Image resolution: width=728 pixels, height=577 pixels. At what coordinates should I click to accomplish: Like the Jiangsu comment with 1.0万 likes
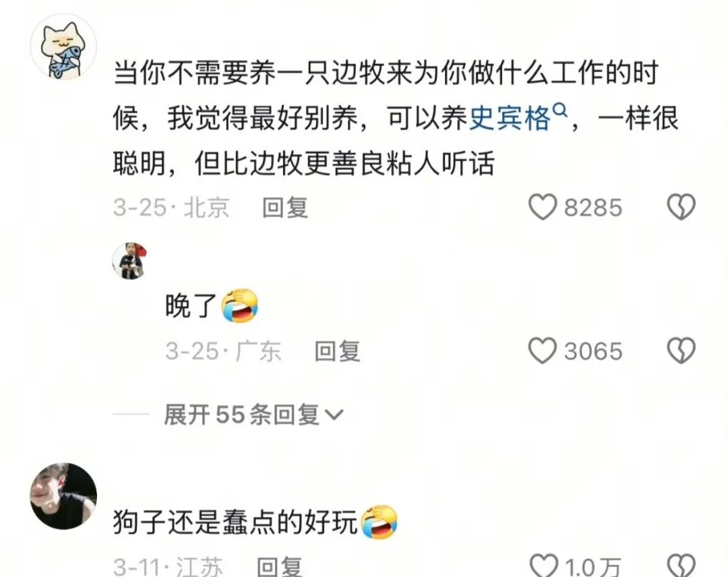(543, 566)
